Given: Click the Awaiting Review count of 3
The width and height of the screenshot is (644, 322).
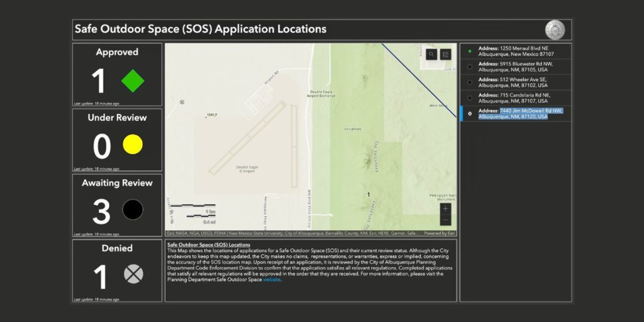Looking at the screenshot, I should pos(101,212).
